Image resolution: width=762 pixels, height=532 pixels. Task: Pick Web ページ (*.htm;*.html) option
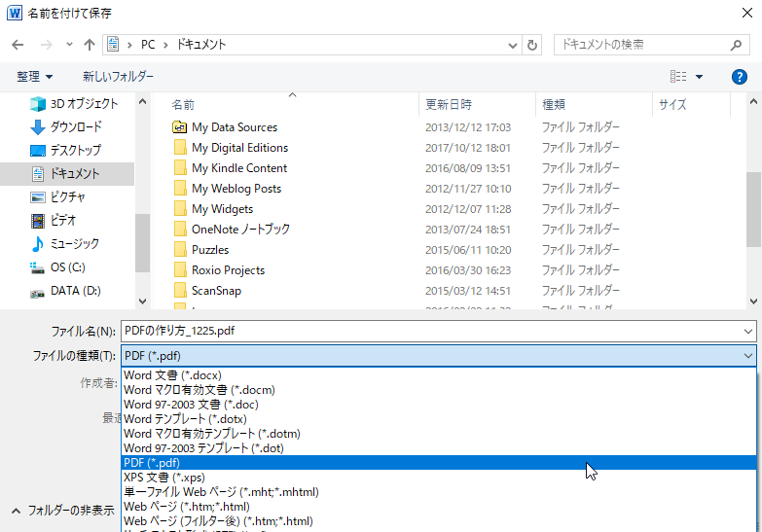186,507
